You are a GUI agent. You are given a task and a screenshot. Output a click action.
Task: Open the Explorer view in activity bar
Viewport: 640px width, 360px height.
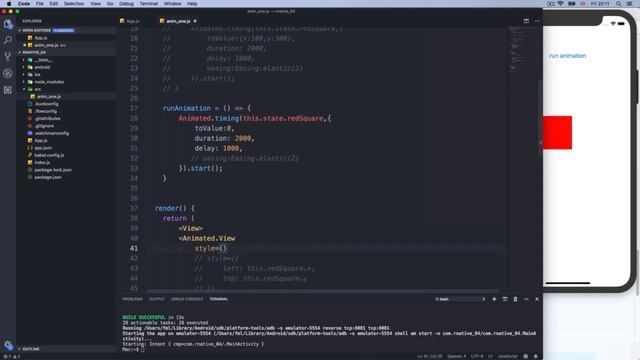pyautogui.click(x=8, y=24)
